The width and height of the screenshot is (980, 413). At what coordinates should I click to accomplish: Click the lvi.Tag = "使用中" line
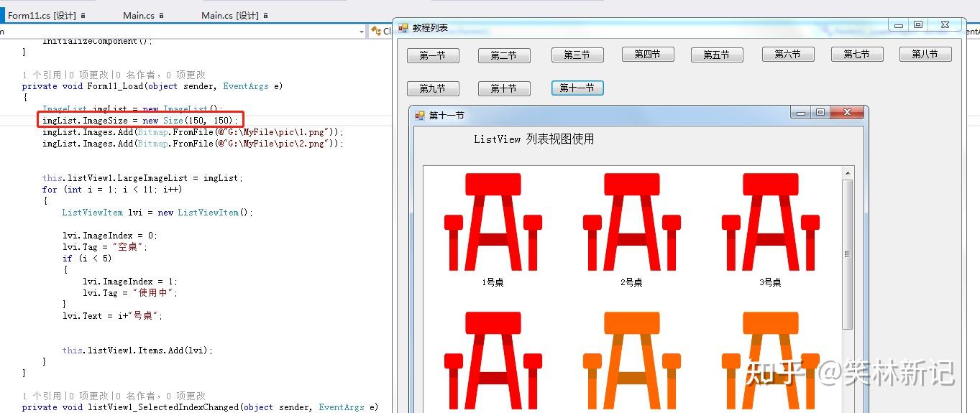point(130,293)
